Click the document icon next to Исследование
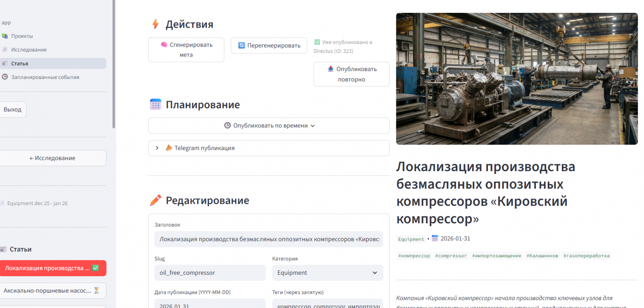 click(5, 50)
